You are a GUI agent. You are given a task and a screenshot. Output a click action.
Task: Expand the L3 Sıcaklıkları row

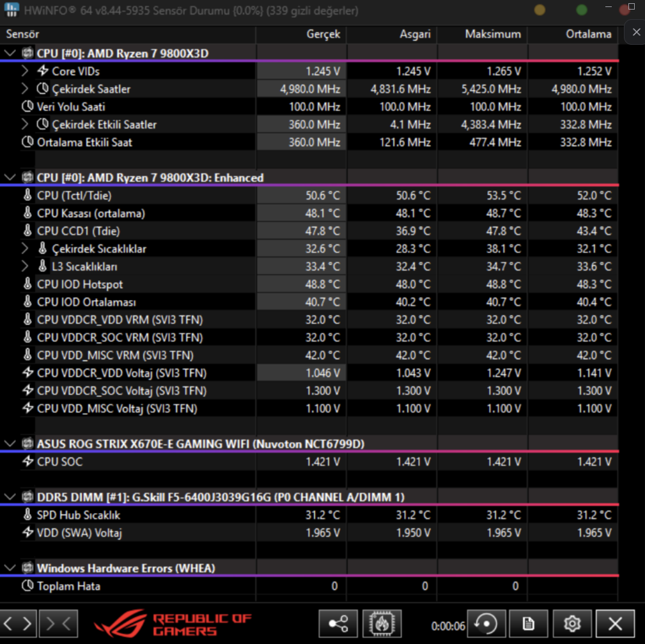(x=25, y=266)
